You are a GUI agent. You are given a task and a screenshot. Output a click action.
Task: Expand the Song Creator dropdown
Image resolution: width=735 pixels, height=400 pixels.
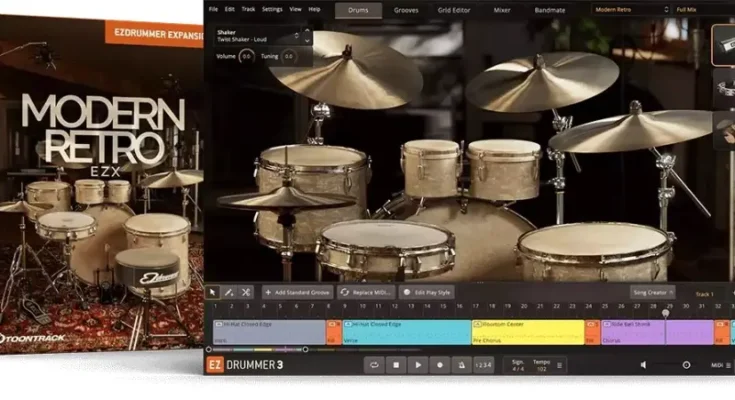[x=653, y=292]
